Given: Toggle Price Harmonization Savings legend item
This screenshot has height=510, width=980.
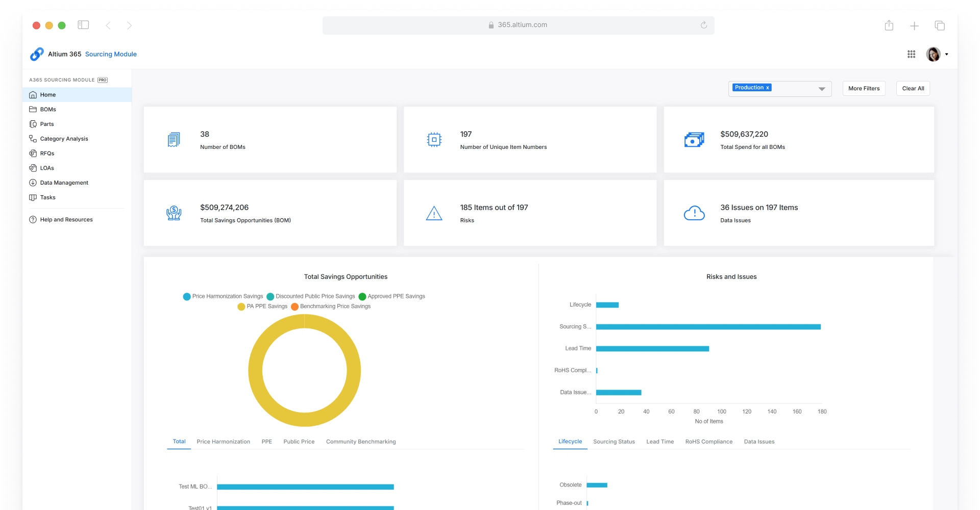Looking at the screenshot, I should 223,296.
